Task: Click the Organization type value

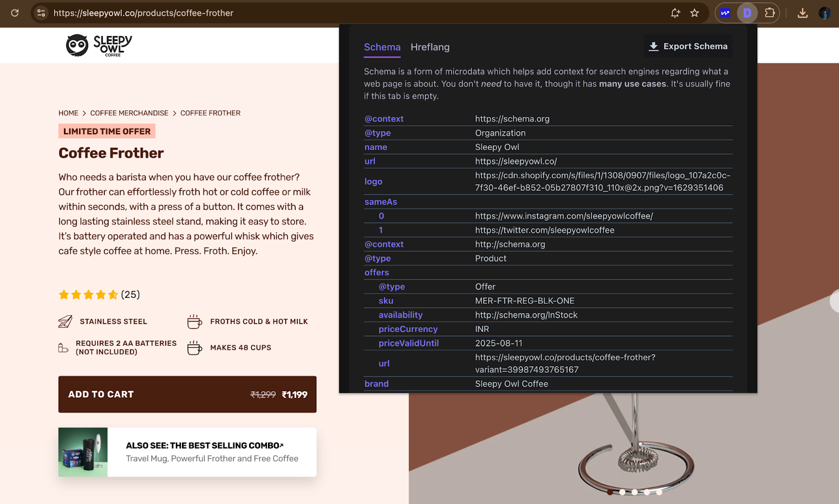Action: click(500, 133)
